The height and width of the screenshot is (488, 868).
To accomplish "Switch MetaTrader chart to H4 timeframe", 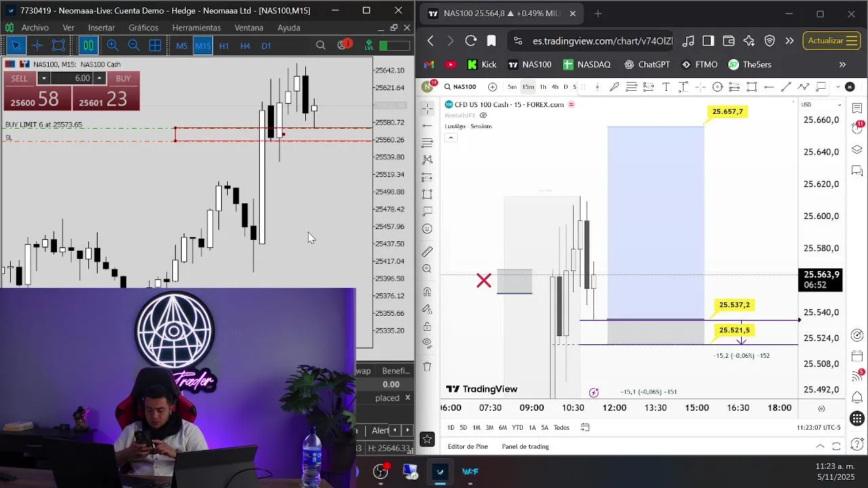I will click(x=245, y=46).
